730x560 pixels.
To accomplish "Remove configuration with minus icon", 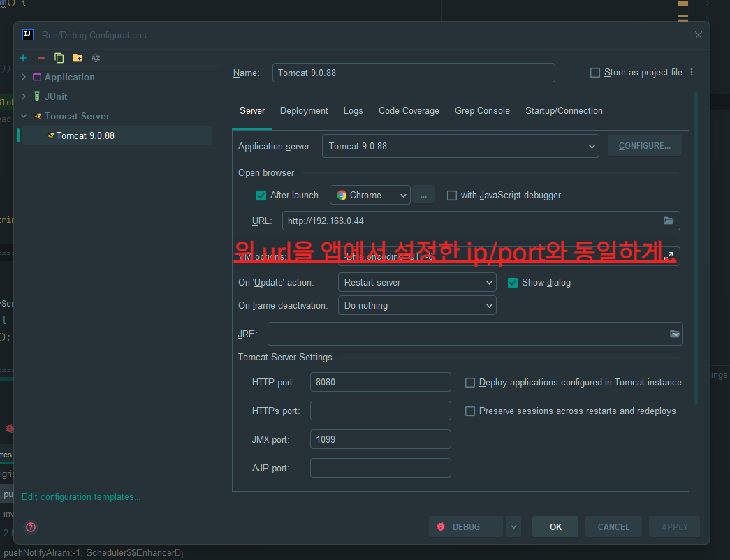I will (x=41, y=58).
